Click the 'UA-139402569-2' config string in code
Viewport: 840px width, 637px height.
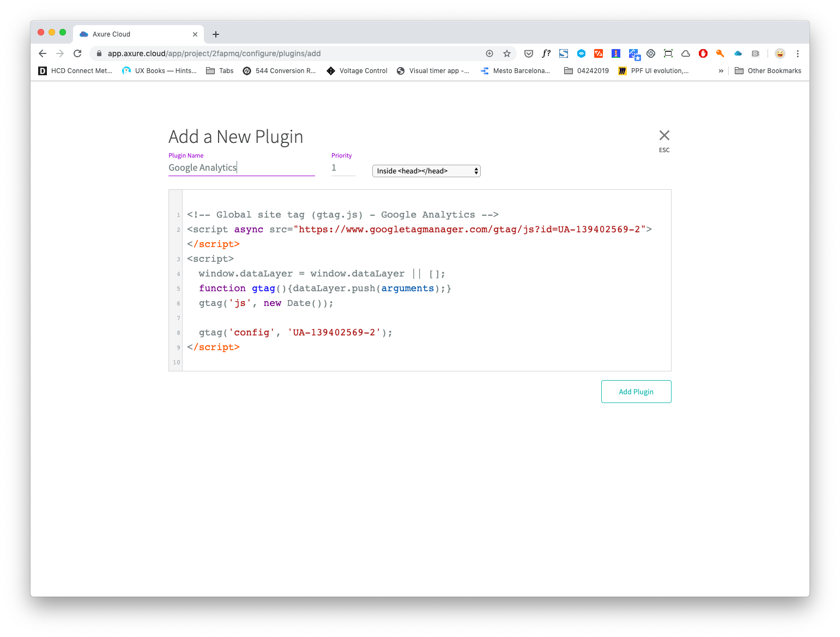[334, 333]
